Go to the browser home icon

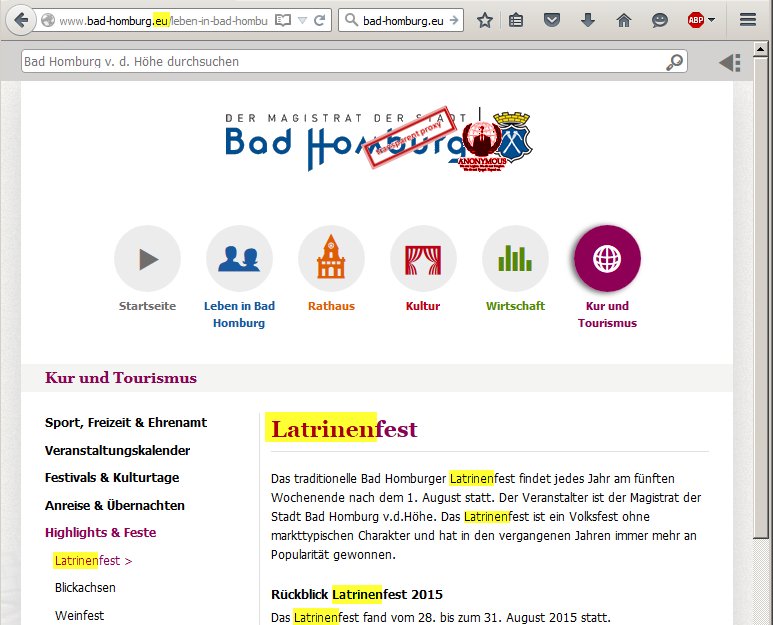(x=624, y=20)
